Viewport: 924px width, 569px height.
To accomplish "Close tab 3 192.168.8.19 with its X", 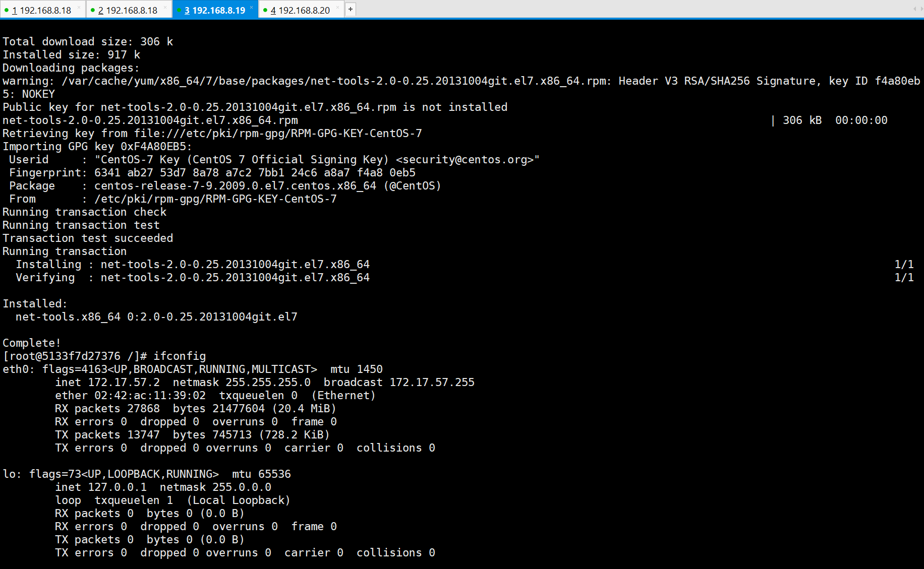I will coord(251,7).
